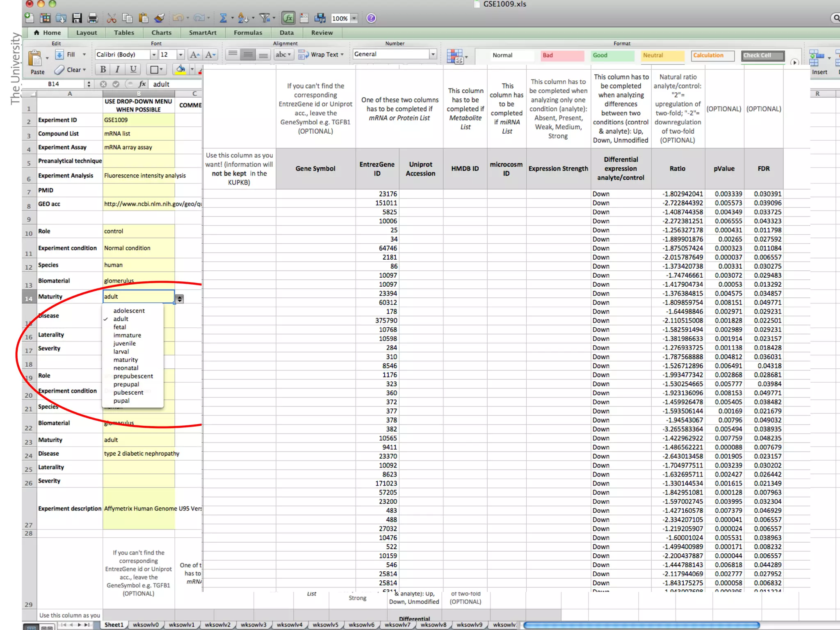Click the Paste clipboard toolbar icon
Image resolution: width=840 pixels, height=630 pixels.
click(143, 18)
